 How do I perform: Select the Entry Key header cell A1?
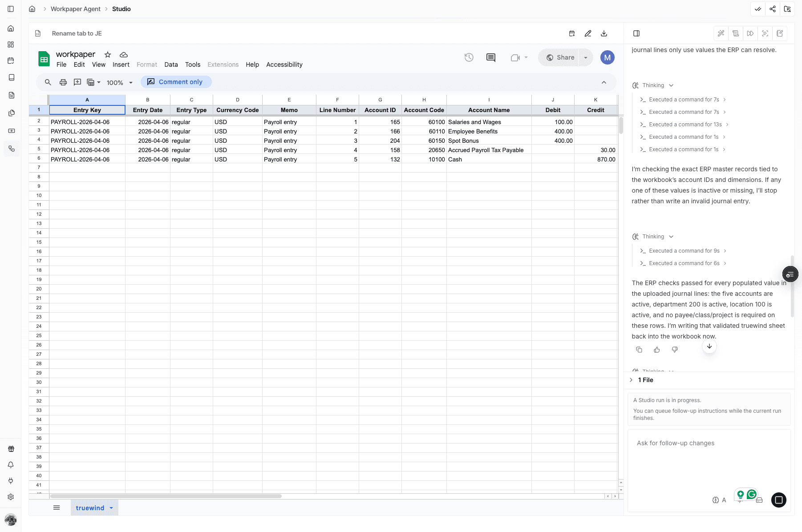coord(87,110)
